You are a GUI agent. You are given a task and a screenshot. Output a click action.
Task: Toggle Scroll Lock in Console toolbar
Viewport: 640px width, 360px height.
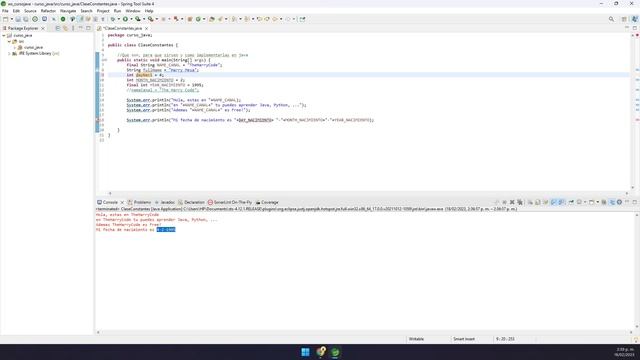(x=538, y=202)
